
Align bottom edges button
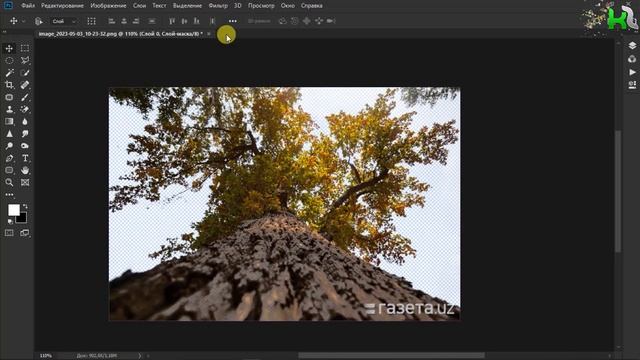coord(196,21)
